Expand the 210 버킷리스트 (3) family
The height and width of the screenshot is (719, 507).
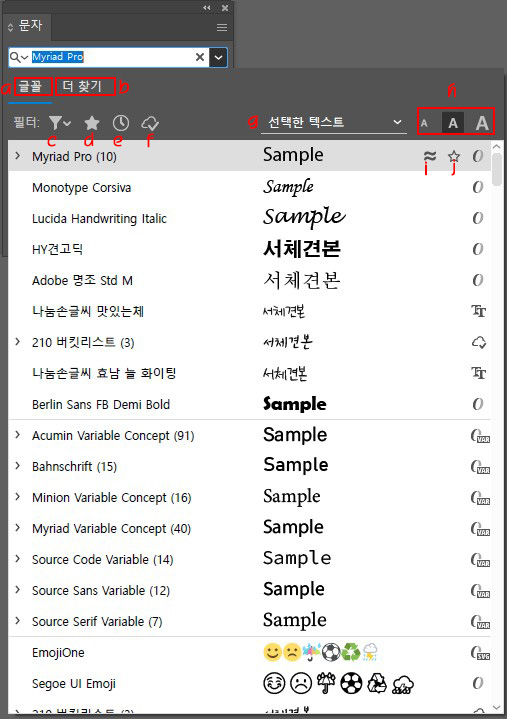pos(17,342)
